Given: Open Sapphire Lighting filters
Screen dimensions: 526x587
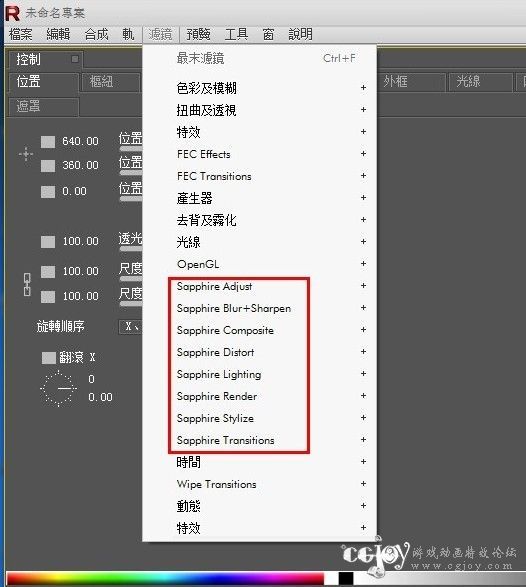Looking at the screenshot, I should click(x=259, y=374).
